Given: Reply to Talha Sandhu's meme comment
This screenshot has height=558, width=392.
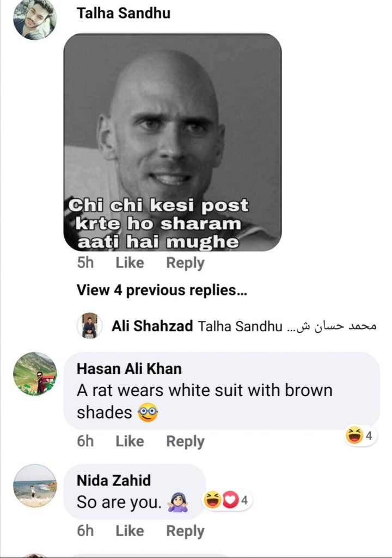Looking at the screenshot, I should click(185, 263).
